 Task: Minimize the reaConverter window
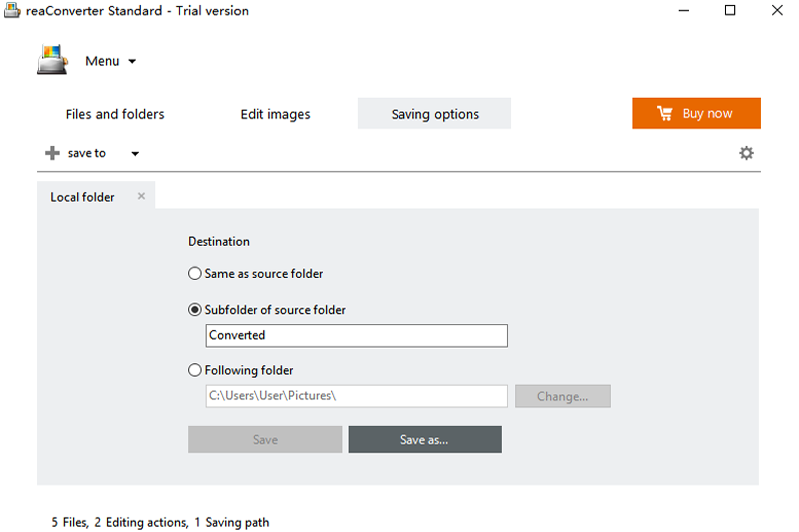(683, 11)
